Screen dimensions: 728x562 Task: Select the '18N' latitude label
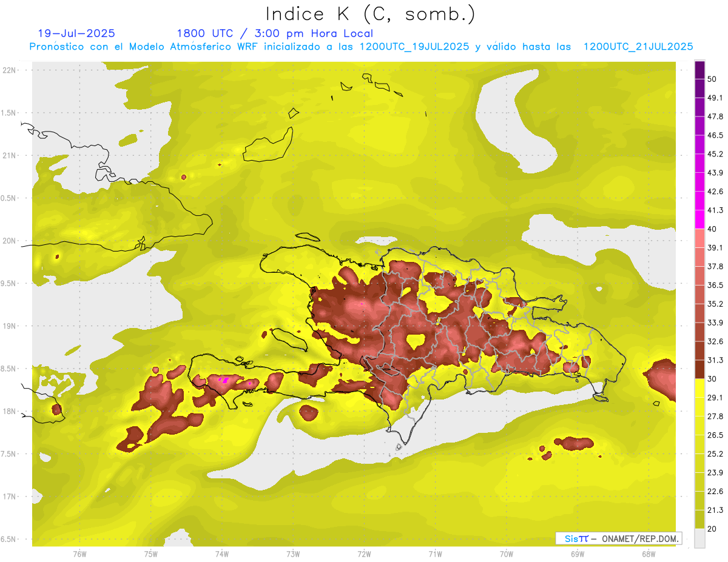[9, 411]
